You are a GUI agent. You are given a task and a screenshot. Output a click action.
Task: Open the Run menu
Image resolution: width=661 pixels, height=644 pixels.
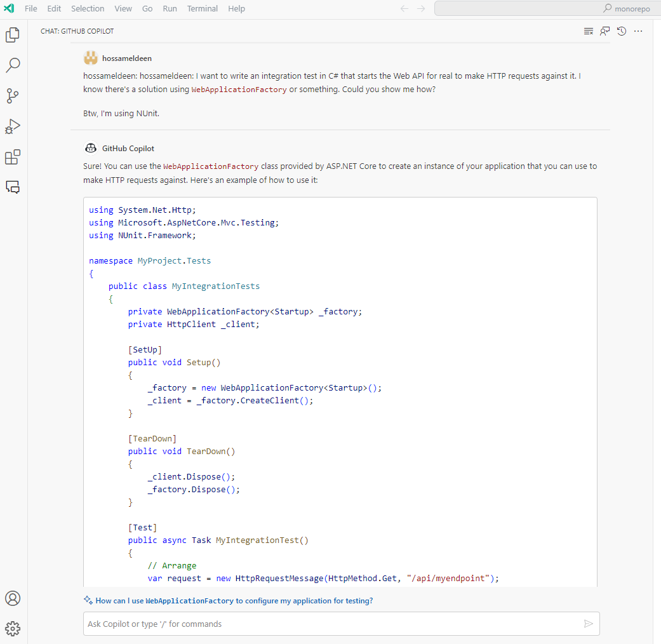pyautogui.click(x=170, y=8)
